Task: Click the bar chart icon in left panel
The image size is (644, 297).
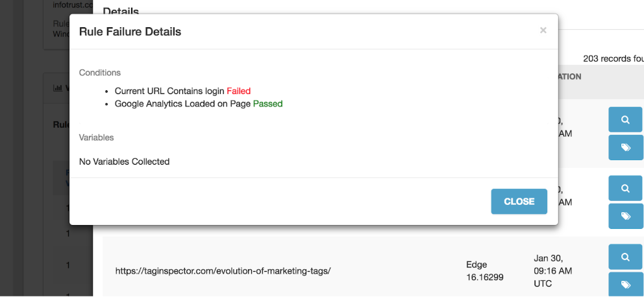Action: [x=57, y=88]
